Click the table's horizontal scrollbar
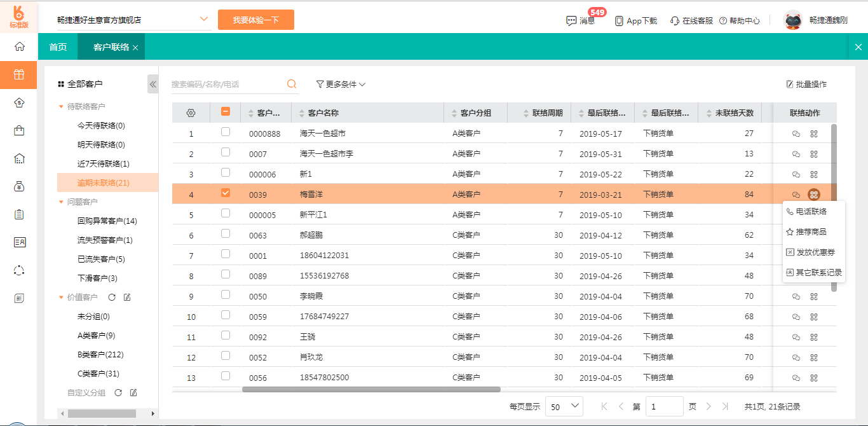868x426 pixels. click(x=371, y=389)
